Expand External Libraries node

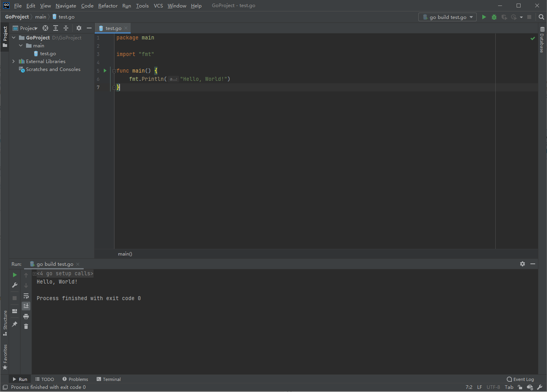tap(14, 61)
